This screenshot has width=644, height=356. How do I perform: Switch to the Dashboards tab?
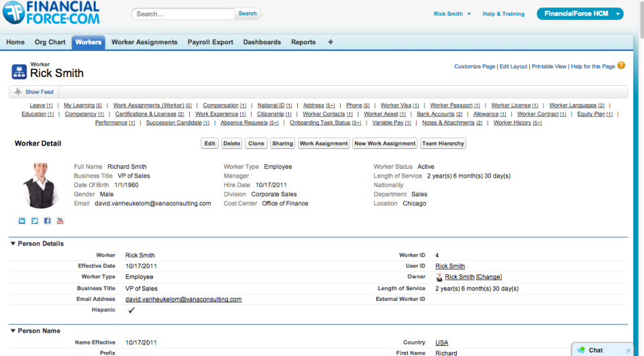[x=262, y=42]
